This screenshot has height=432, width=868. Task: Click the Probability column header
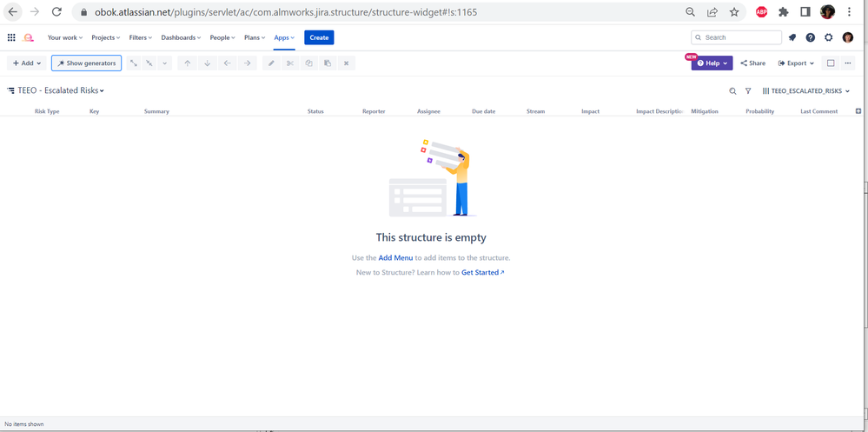click(x=760, y=111)
